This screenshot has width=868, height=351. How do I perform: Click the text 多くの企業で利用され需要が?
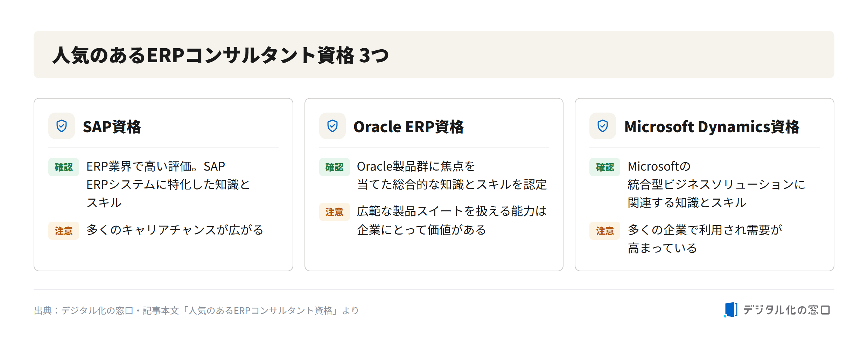coord(705,230)
